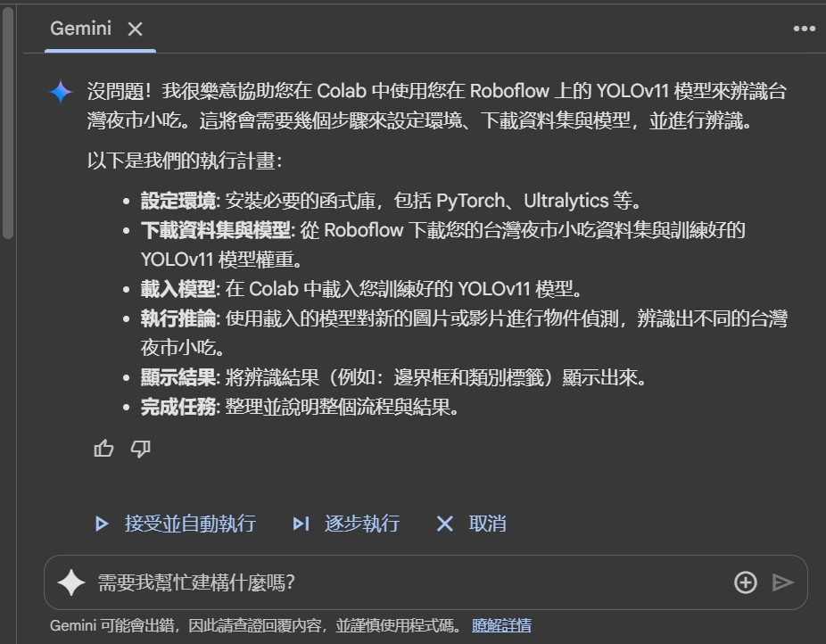
Task: Click 接受並自動執行 to accept and auto-run
Action: [x=176, y=524]
